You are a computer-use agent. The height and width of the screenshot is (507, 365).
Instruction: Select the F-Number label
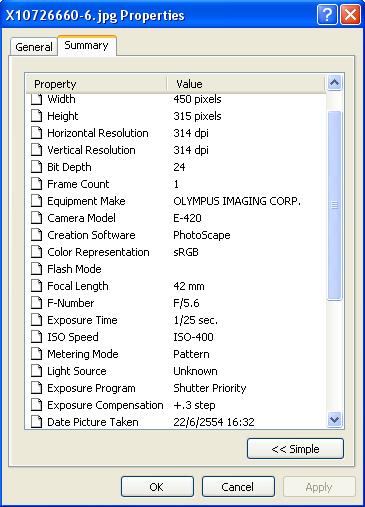click(x=71, y=303)
